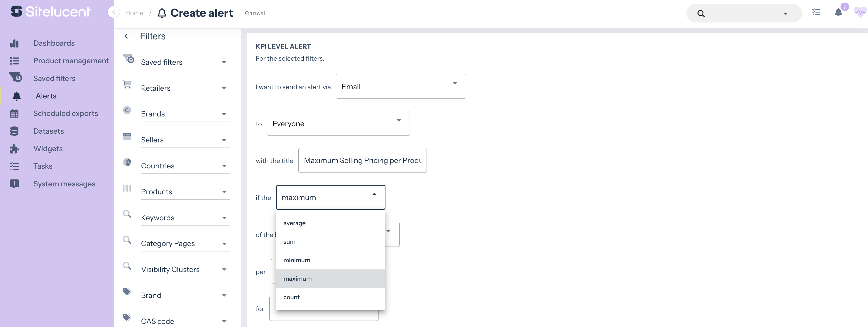Go to the Home breadcrumb

[134, 13]
